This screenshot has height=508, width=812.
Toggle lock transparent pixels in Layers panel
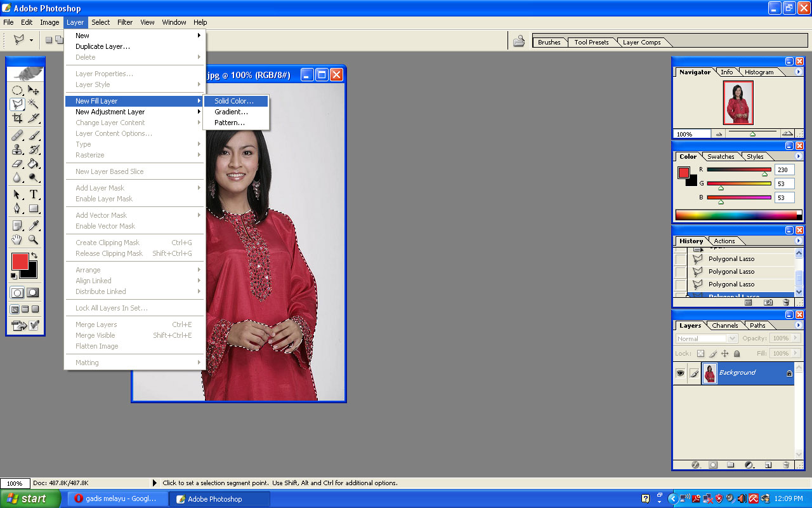click(700, 354)
